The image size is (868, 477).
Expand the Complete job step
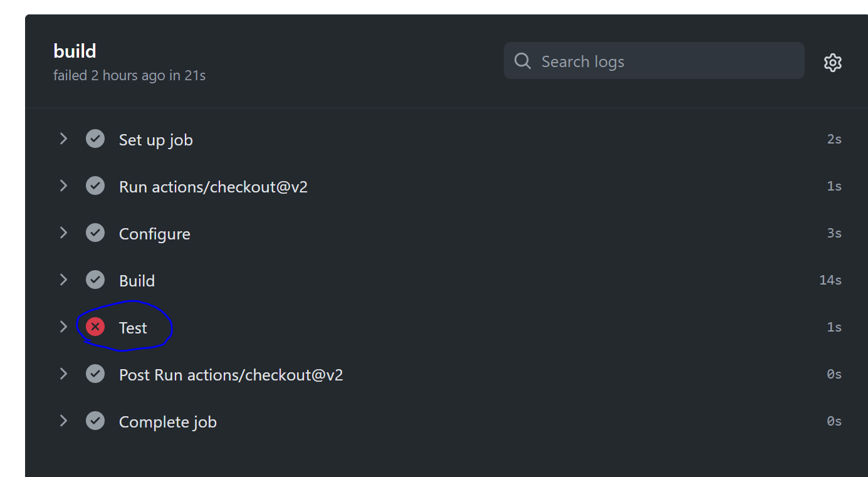[x=63, y=421]
